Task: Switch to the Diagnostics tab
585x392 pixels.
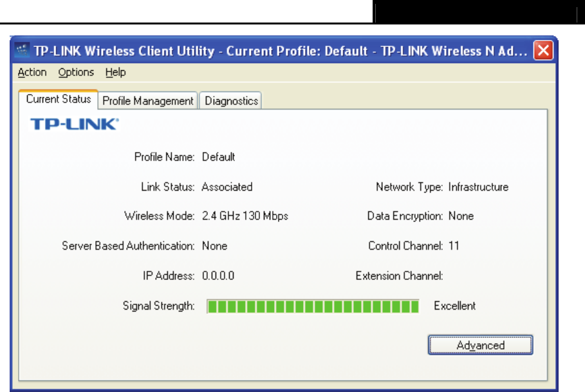Action: 232,101
